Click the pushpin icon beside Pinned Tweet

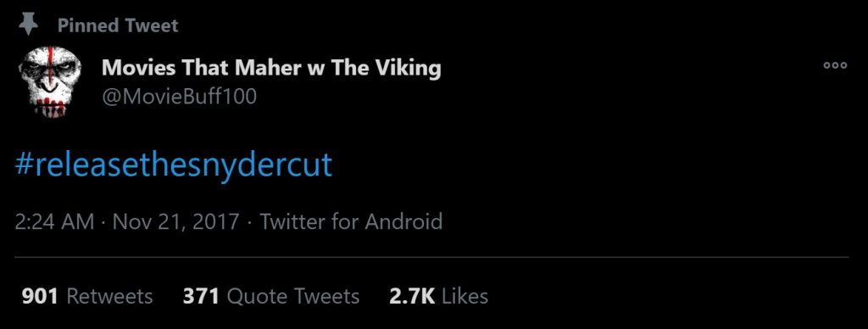click(27, 25)
